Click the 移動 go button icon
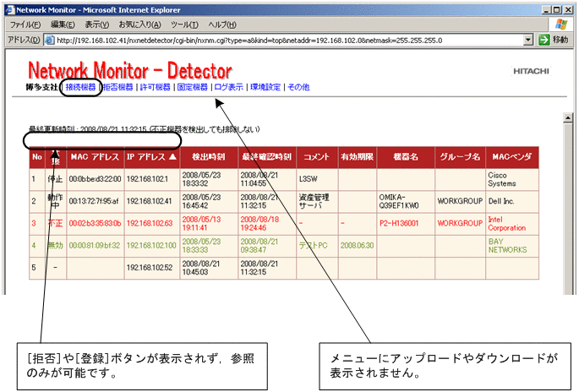This screenshot has width=579, height=392. point(543,40)
